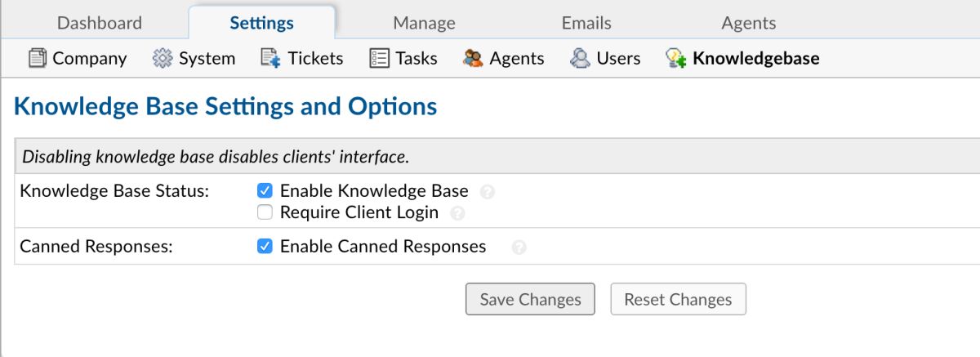The height and width of the screenshot is (357, 980).
Task: Click the Tickets settings icon
Action: 271,58
